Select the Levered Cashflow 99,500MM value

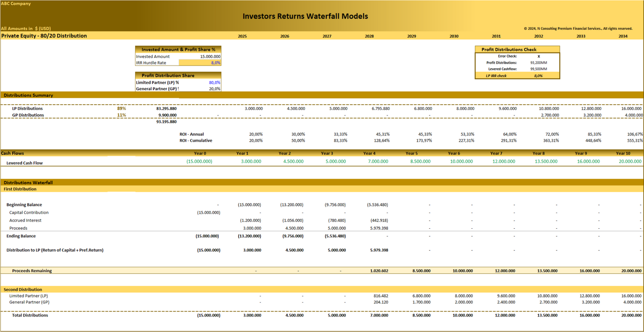tap(538, 69)
